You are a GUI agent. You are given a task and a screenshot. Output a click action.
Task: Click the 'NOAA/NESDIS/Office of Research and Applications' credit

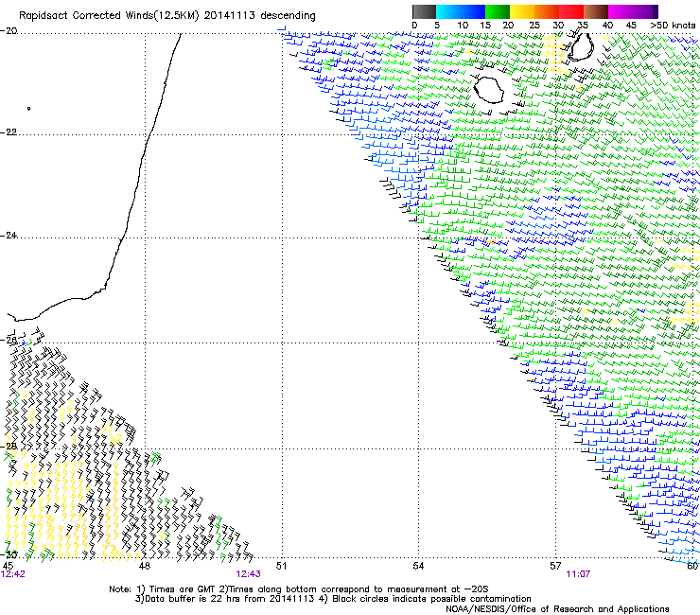click(557, 609)
